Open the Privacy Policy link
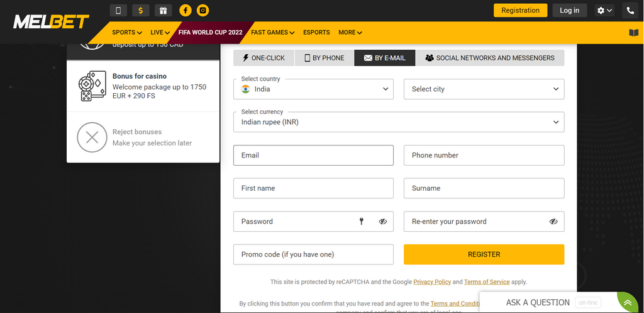Image resolution: width=644 pixels, height=313 pixels. 432,282
